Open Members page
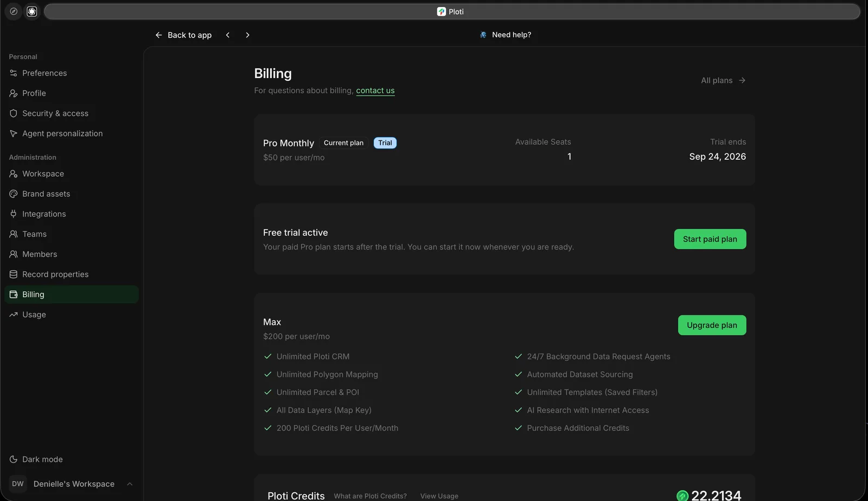 pyautogui.click(x=72, y=254)
